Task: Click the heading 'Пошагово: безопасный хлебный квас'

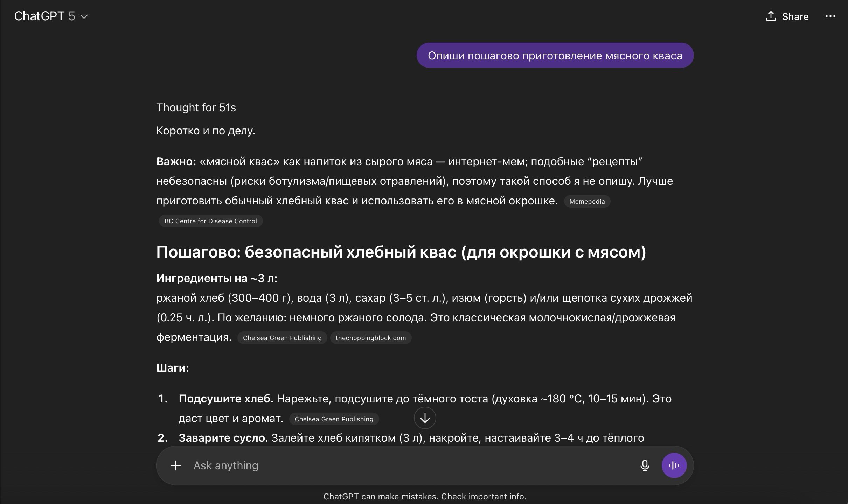Action: pos(401,252)
